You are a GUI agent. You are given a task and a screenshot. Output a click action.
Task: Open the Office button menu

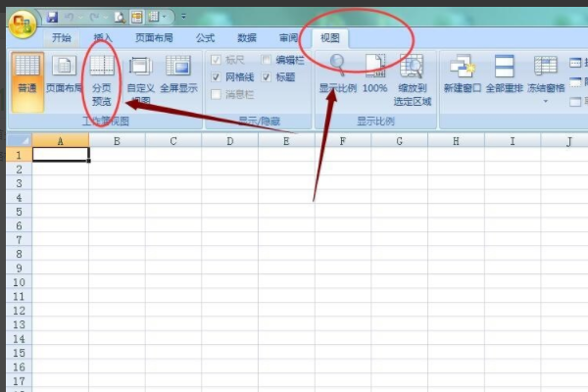(x=22, y=24)
